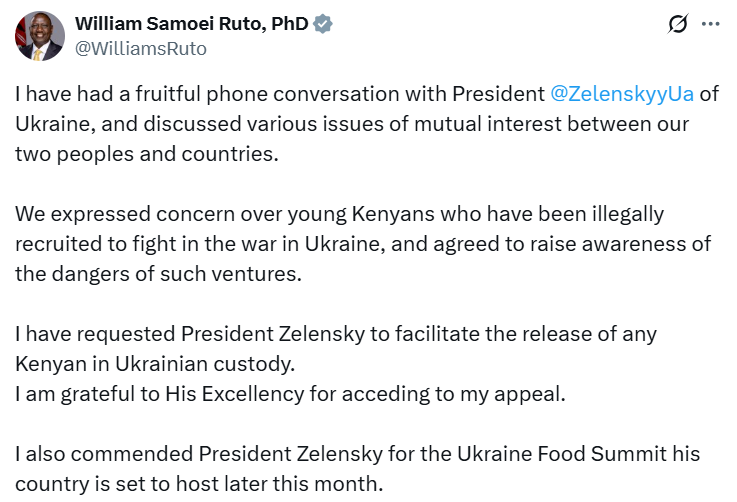Click the blue verified badge
The width and height of the screenshot is (737, 502).
(322, 24)
